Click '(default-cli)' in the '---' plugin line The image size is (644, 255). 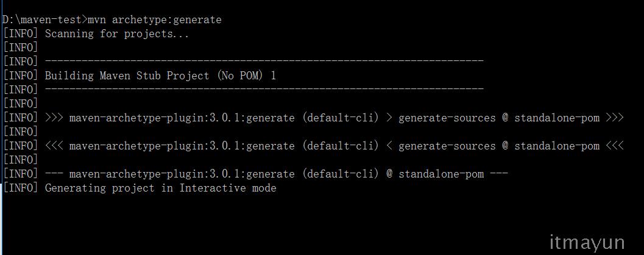(x=341, y=174)
